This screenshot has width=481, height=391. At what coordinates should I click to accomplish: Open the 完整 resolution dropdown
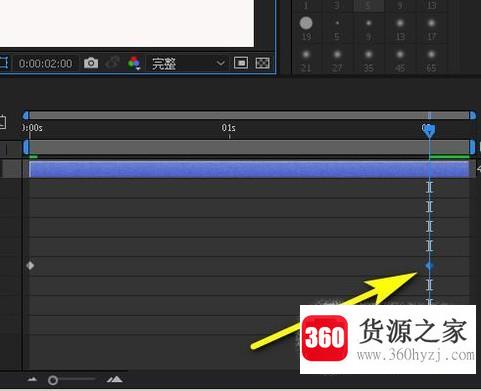point(188,63)
